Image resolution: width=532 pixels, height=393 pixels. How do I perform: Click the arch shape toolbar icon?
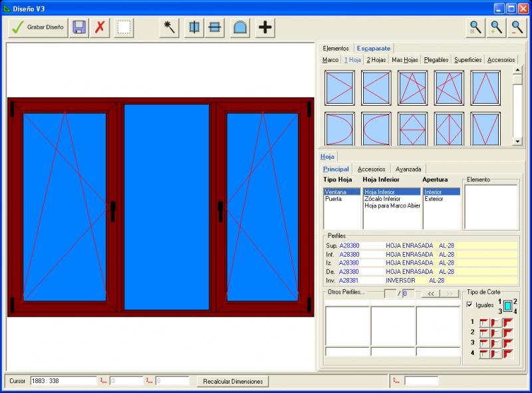[x=240, y=27]
